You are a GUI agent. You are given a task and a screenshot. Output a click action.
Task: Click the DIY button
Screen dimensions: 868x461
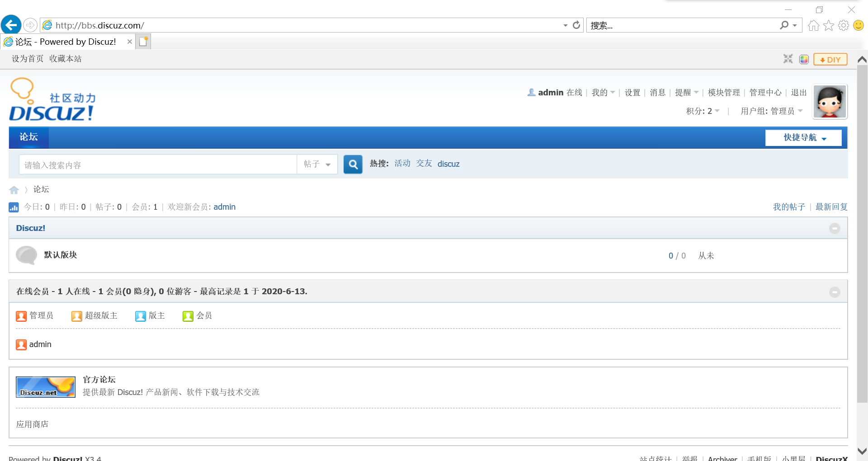(x=830, y=59)
